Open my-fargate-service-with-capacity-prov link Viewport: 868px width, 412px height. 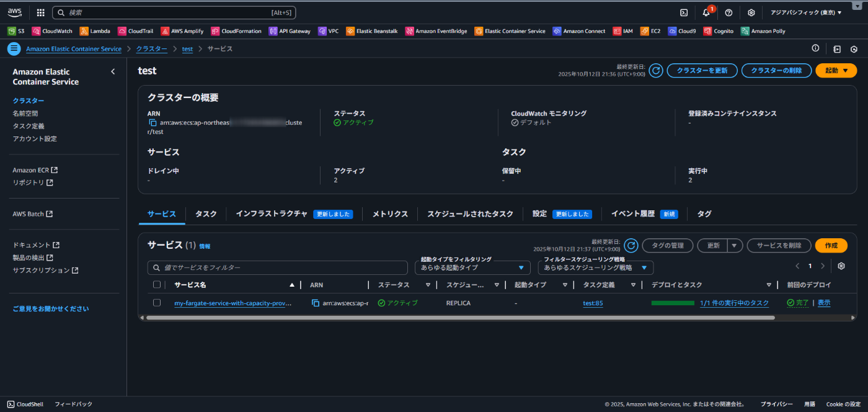(x=232, y=303)
